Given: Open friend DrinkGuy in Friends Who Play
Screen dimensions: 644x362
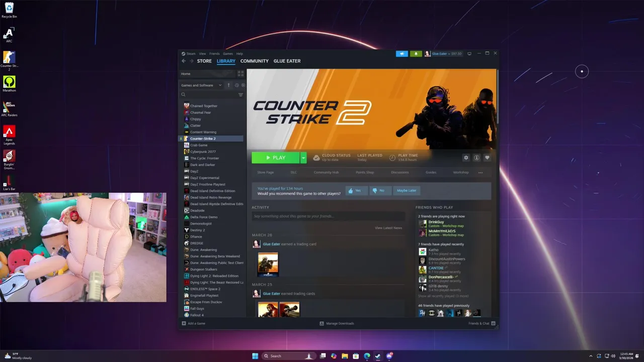Looking at the screenshot, I should (x=436, y=222).
